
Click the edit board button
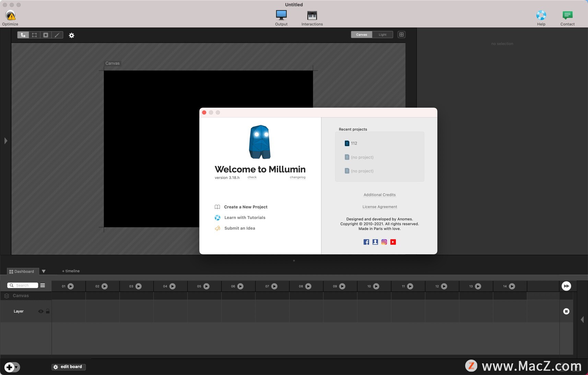(69, 367)
